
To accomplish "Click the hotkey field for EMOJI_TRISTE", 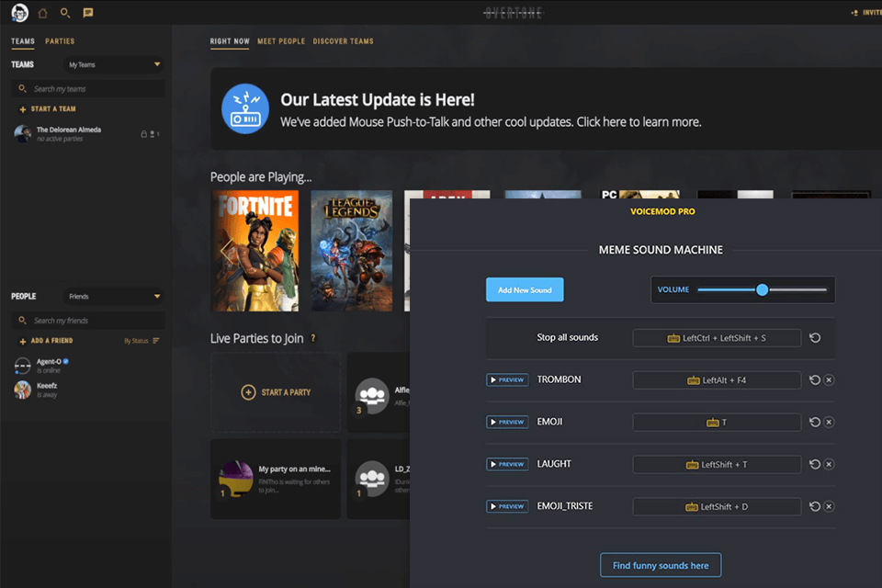I will click(717, 506).
